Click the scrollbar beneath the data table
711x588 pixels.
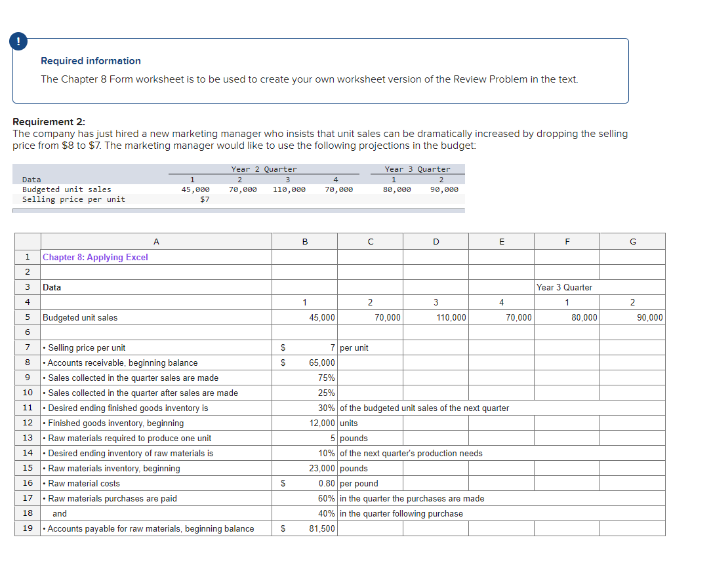pos(239,208)
